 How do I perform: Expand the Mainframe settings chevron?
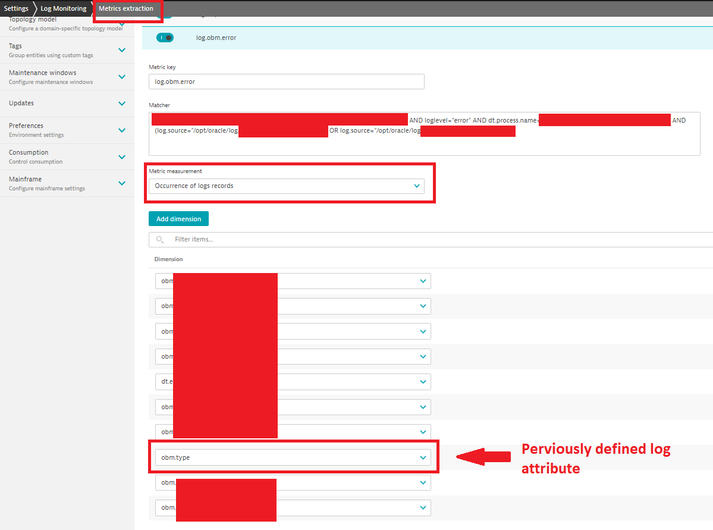click(122, 183)
